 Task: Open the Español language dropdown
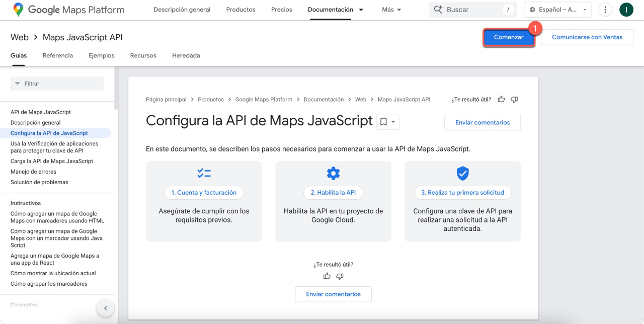[558, 10]
